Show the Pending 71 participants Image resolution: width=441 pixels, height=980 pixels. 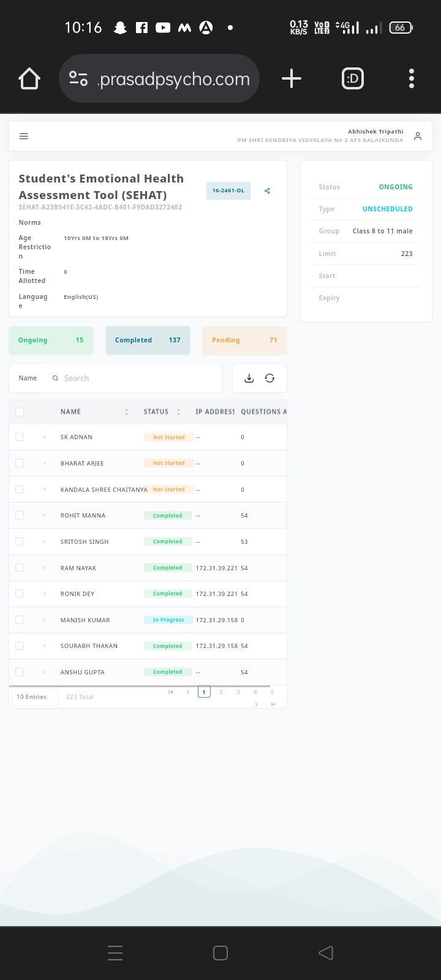[244, 340]
